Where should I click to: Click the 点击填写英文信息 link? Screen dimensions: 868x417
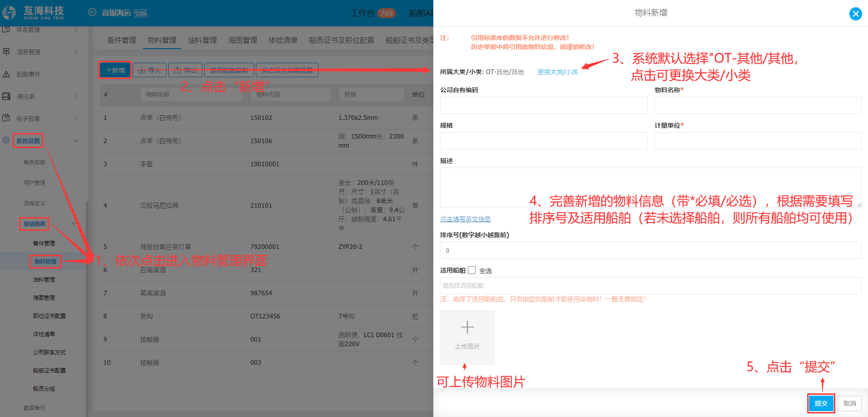[466, 219]
